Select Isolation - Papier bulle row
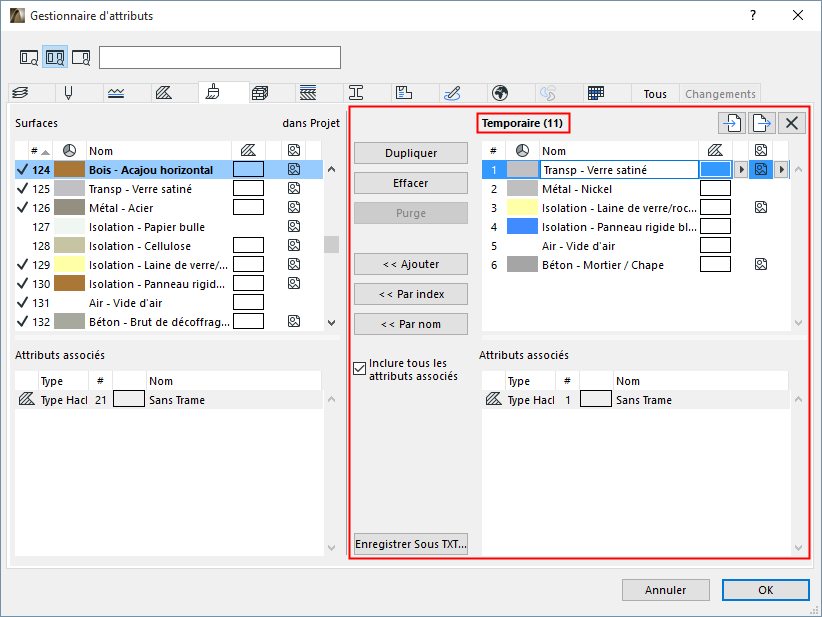This screenshot has width=822, height=617. pyautogui.click(x=169, y=227)
